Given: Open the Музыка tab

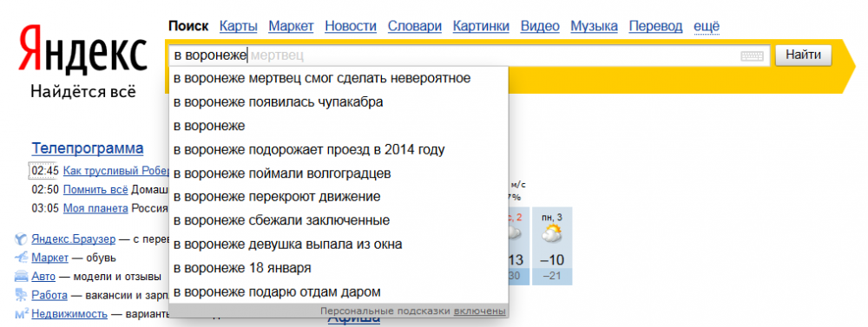Looking at the screenshot, I should tap(594, 26).
